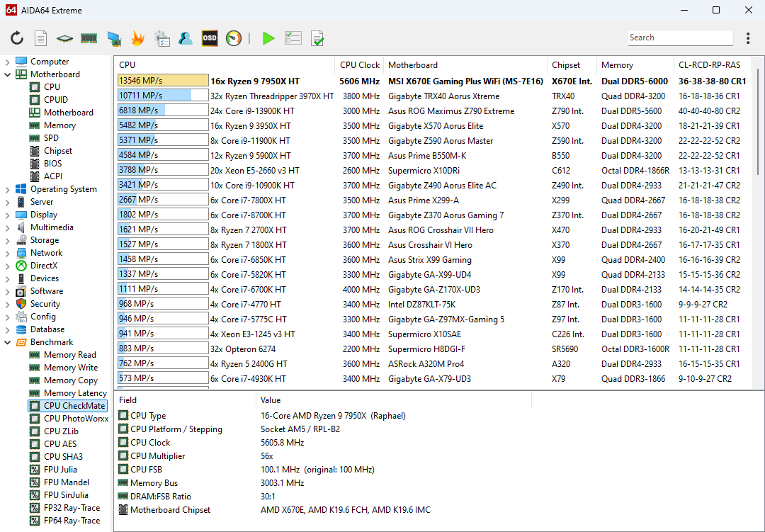Open the flame stability test icon
This screenshot has height=532, width=765.
[x=137, y=38]
